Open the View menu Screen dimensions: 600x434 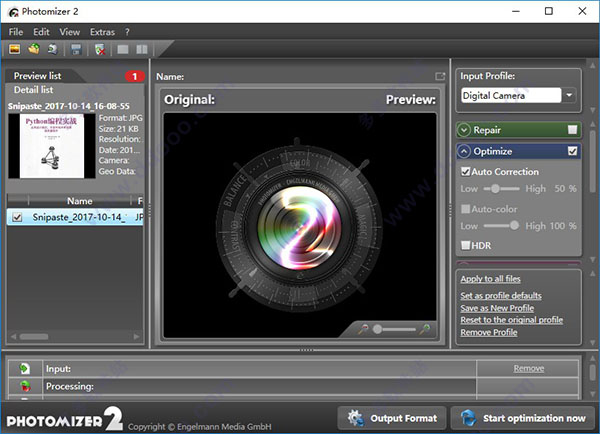coord(69,32)
